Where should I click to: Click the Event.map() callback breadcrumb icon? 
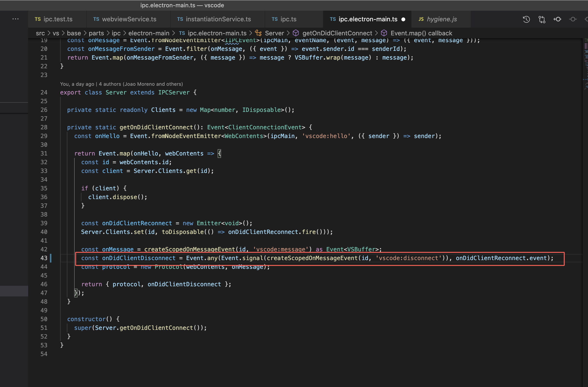pos(384,33)
